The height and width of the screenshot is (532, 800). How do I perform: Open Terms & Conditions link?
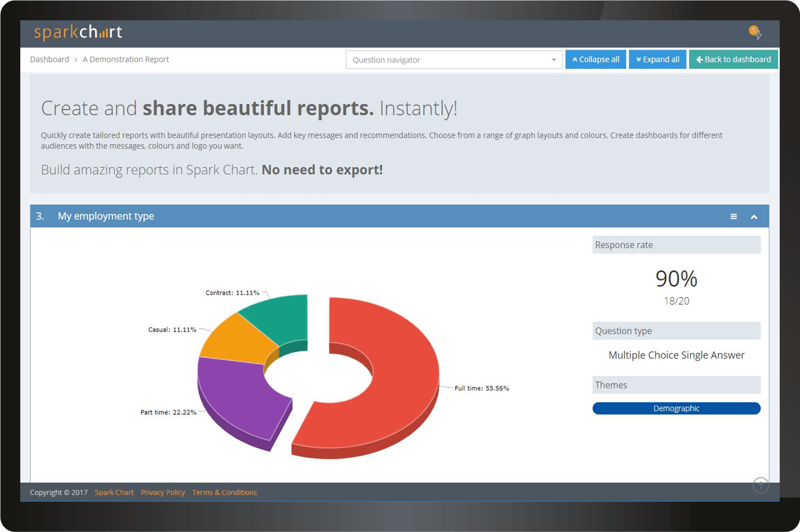pyautogui.click(x=224, y=493)
